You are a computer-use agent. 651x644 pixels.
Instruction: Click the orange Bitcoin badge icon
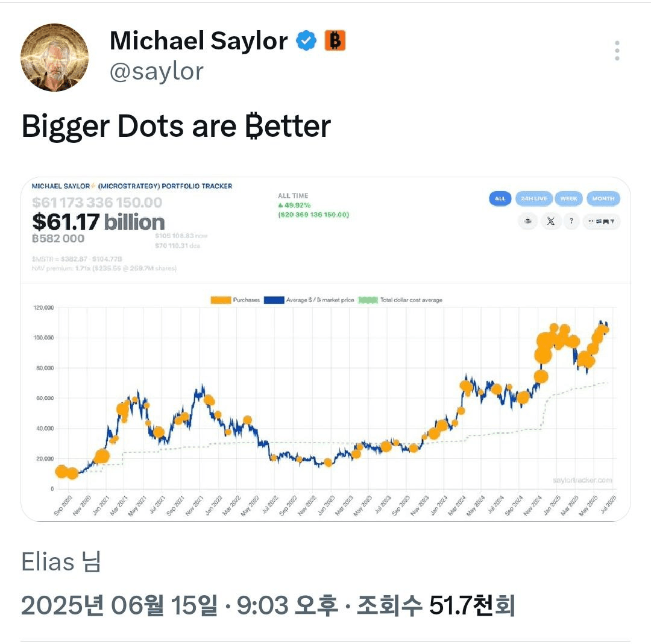pos(335,40)
